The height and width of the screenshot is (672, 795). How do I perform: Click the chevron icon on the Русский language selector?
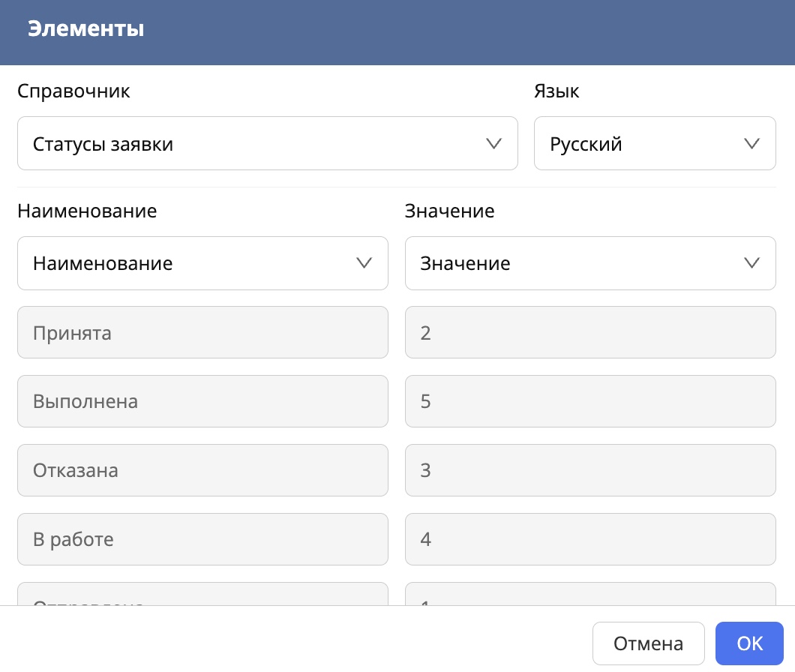[751, 143]
